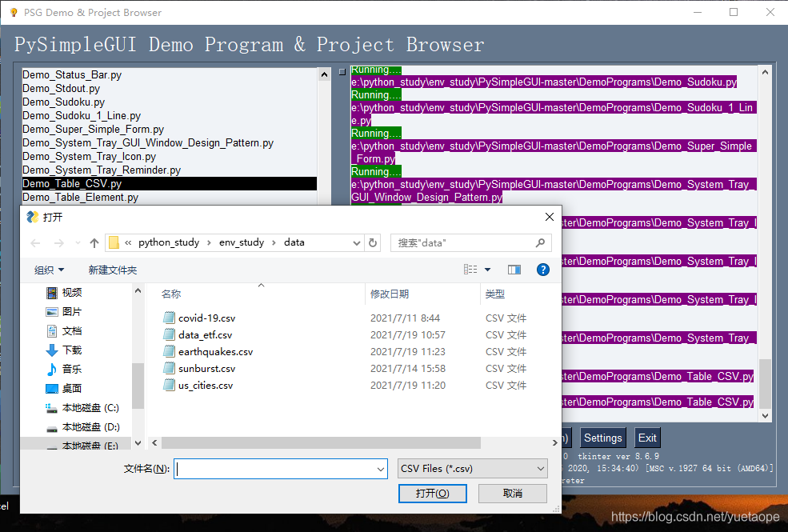Select data_etf.csv file
The height and width of the screenshot is (532, 788).
(205, 335)
